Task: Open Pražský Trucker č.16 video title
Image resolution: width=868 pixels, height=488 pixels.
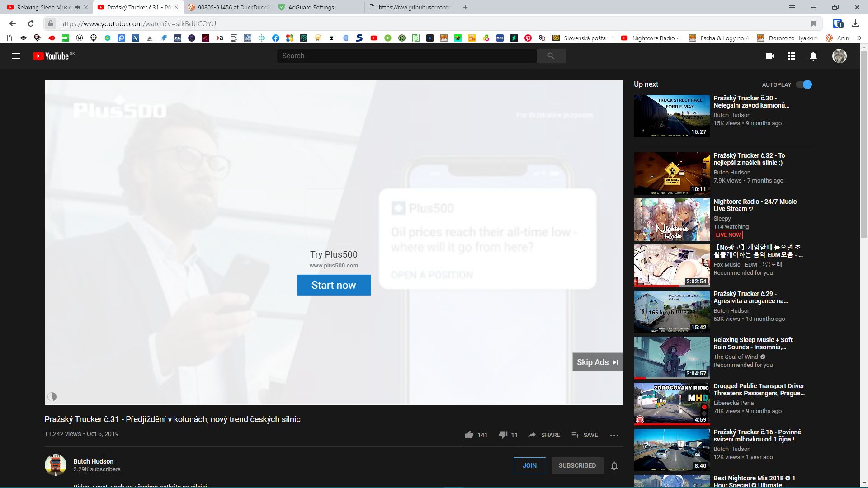Action: [x=757, y=436]
